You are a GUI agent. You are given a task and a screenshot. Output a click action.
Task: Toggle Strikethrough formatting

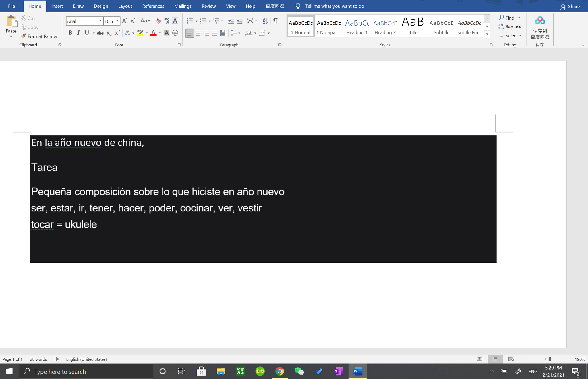tap(100, 33)
